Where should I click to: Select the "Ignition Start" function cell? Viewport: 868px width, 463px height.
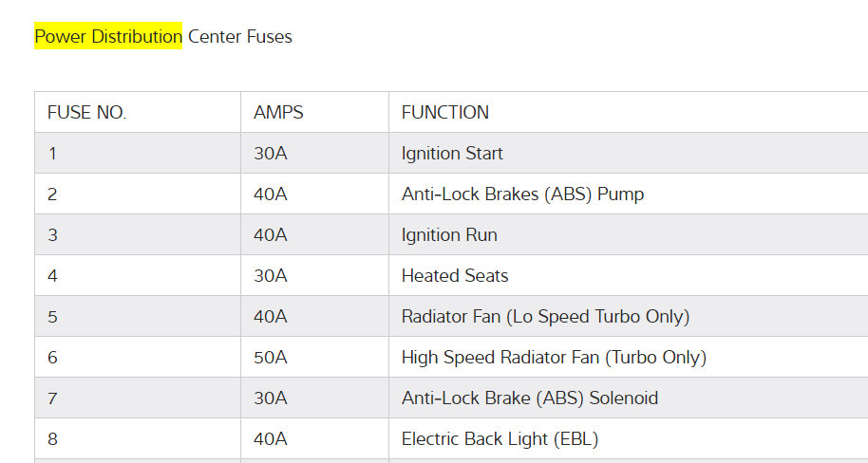pos(452,153)
